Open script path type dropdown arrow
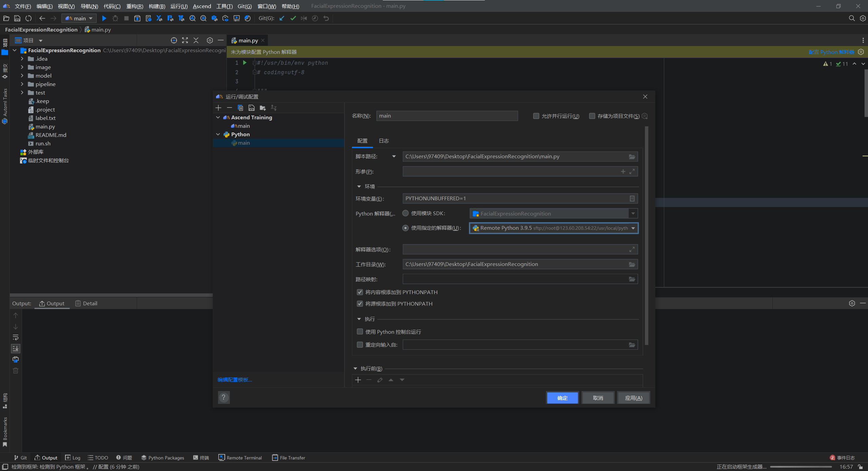868x471 pixels. click(x=394, y=157)
